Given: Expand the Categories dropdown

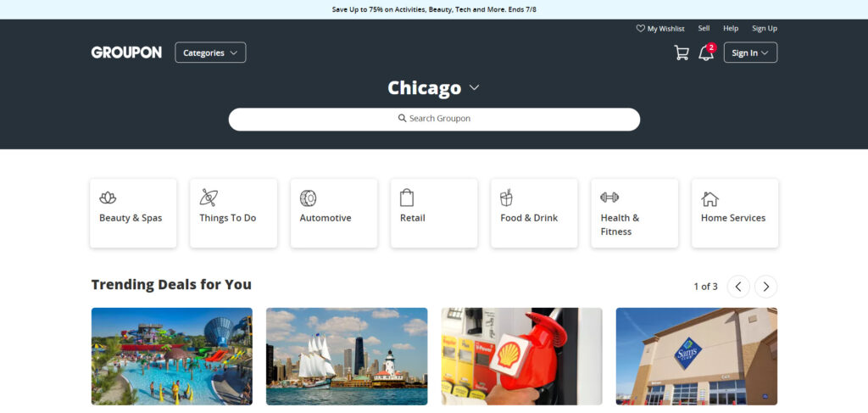Looking at the screenshot, I should 210,53.
